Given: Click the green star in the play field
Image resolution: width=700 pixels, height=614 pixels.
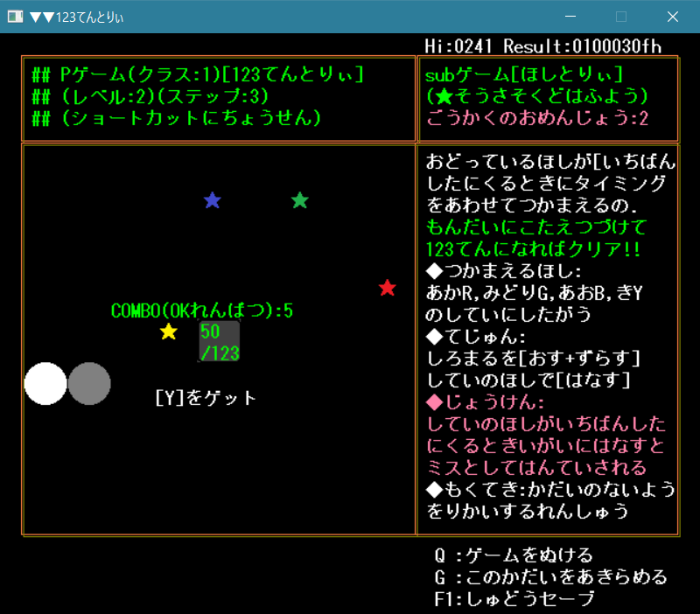Looking at the screenshot, I should pos(300,200).
